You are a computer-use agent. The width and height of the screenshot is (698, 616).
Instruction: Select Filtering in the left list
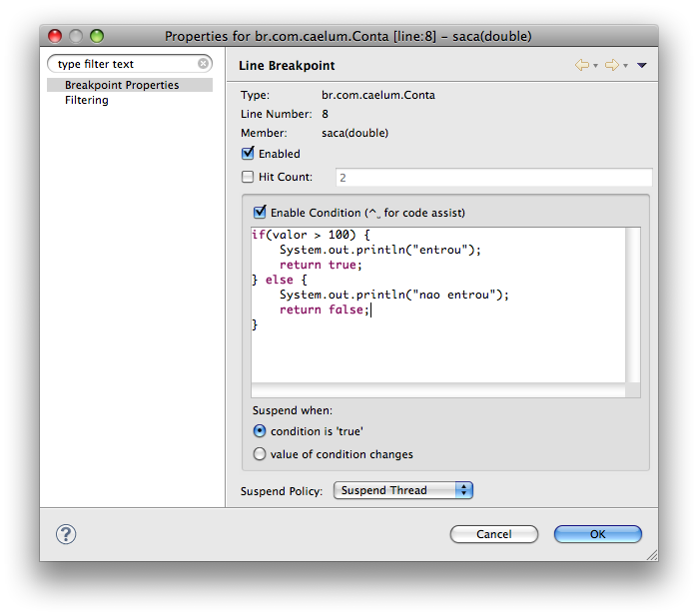click(x=87, y=100)
